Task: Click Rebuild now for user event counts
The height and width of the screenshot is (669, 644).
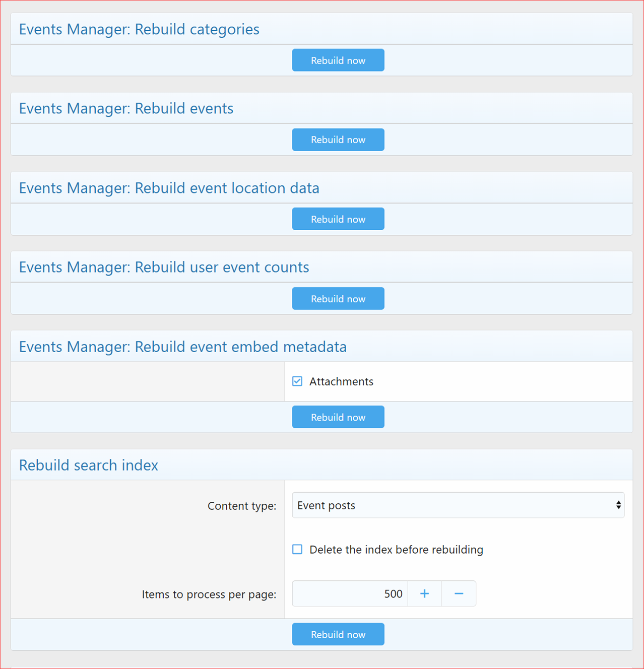Action: coord(338,298)
